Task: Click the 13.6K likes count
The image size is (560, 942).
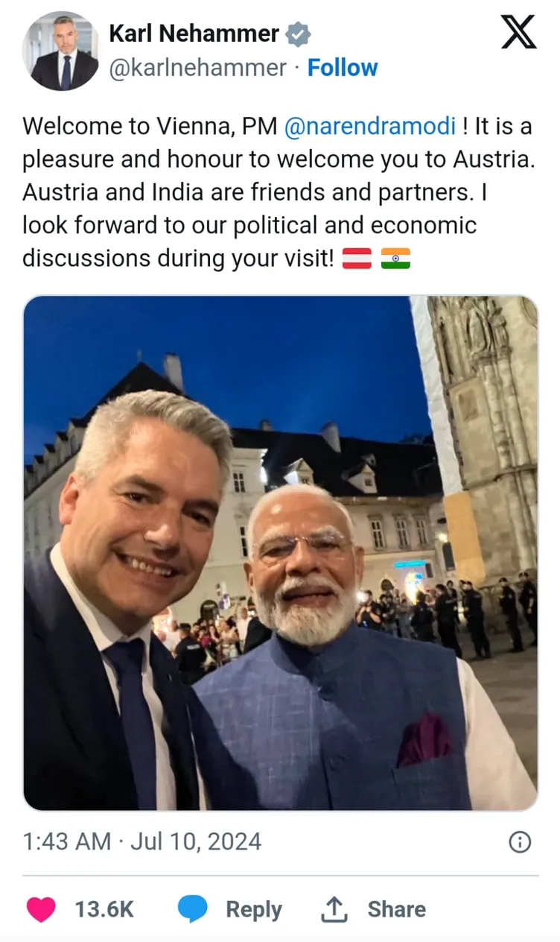Action: [x=104, y=909]
